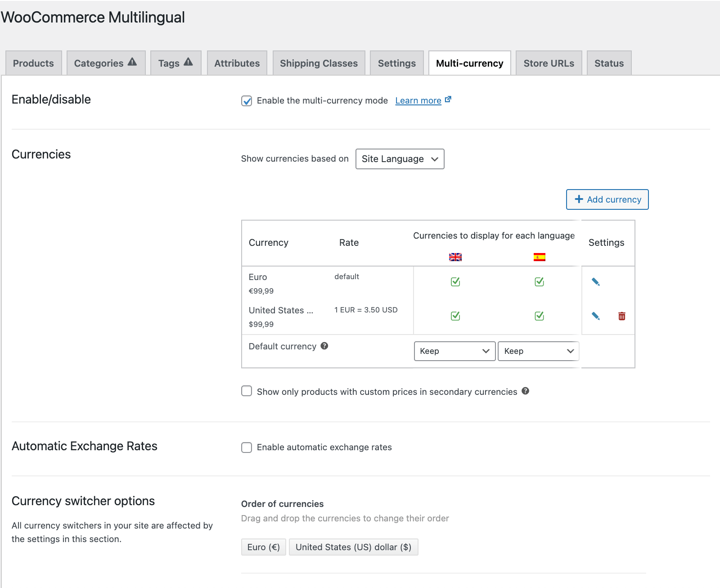Image resolution: width=720 pixels, height=588 pixels.
Task: Switch to the Products tab
Action: (x=34, y=63)
